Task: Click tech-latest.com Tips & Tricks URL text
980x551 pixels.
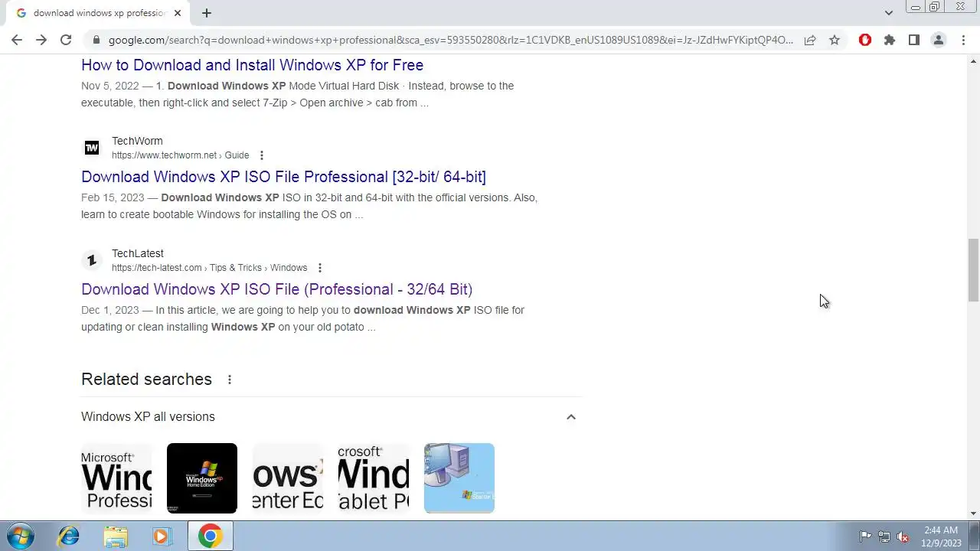Action: (209, 268)
